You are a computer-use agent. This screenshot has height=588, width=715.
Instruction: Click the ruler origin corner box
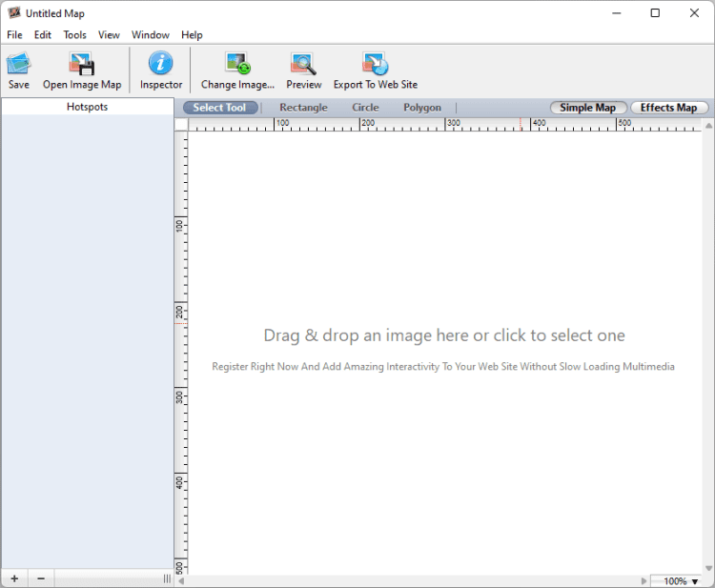click(x=181, y=125)
